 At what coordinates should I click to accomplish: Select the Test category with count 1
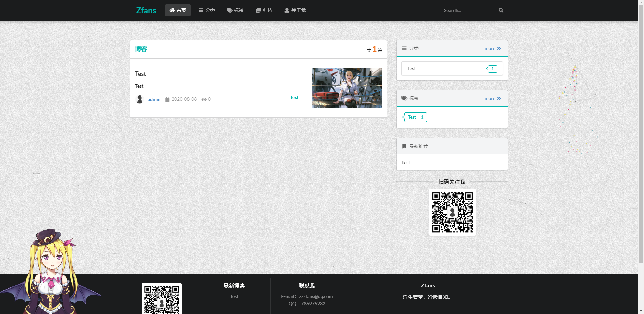(452, 69)
